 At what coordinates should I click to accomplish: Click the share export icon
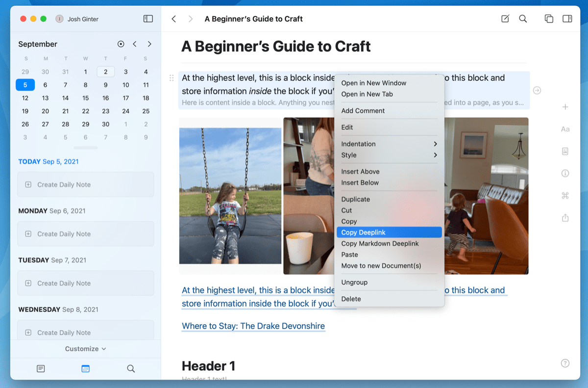pyautogui.click(x=565, y=218)
